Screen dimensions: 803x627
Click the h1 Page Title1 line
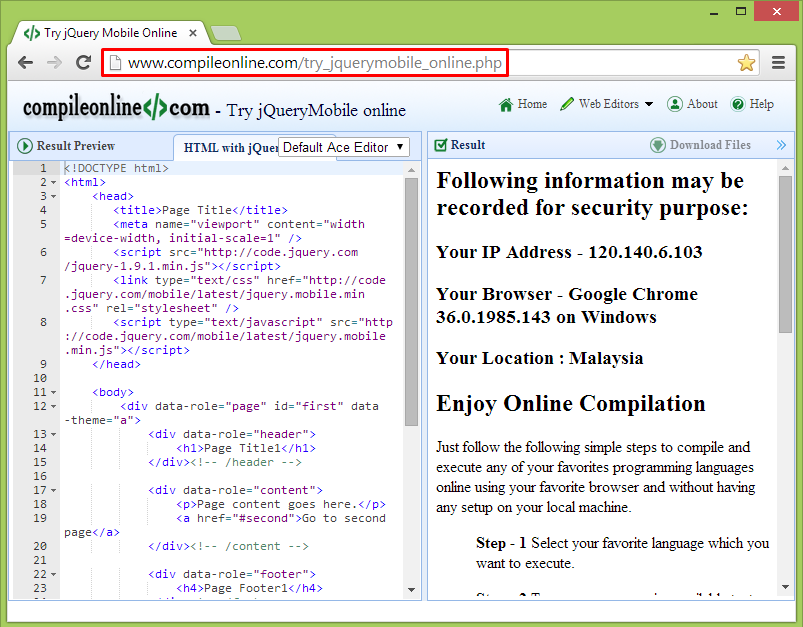[246, 449]
